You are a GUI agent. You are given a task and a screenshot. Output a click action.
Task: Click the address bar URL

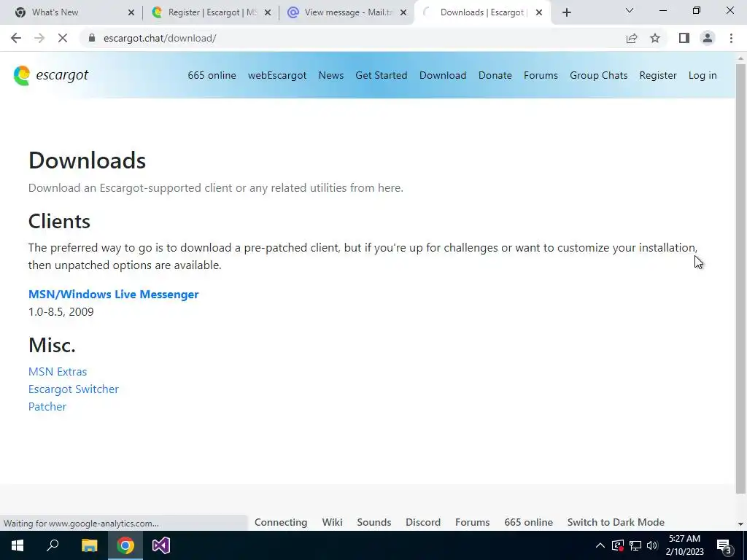pos(160,38)
